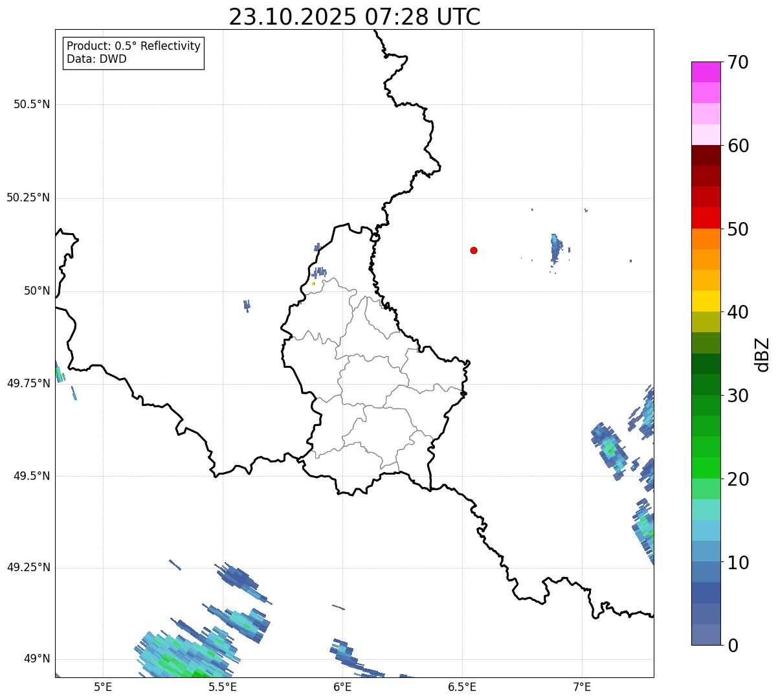Click the colorbar tick label 10
Image resolution: width=778 pixels, height=700 pixels.
[738, 563]
